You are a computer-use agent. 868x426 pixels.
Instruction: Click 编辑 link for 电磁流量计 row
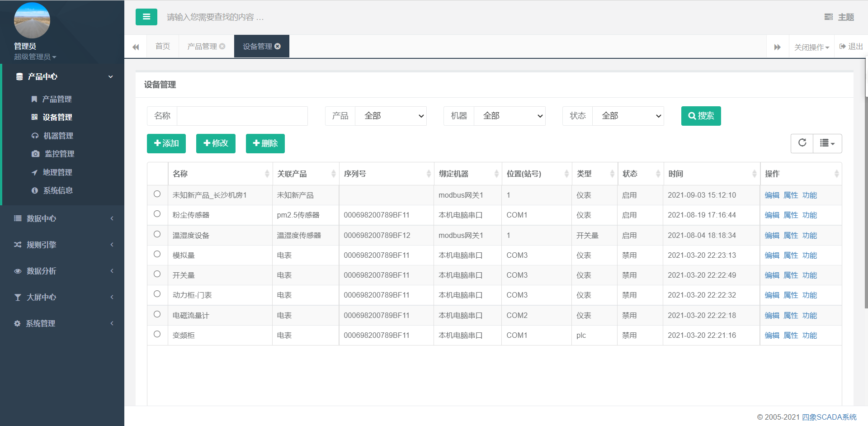coord(772,316)
